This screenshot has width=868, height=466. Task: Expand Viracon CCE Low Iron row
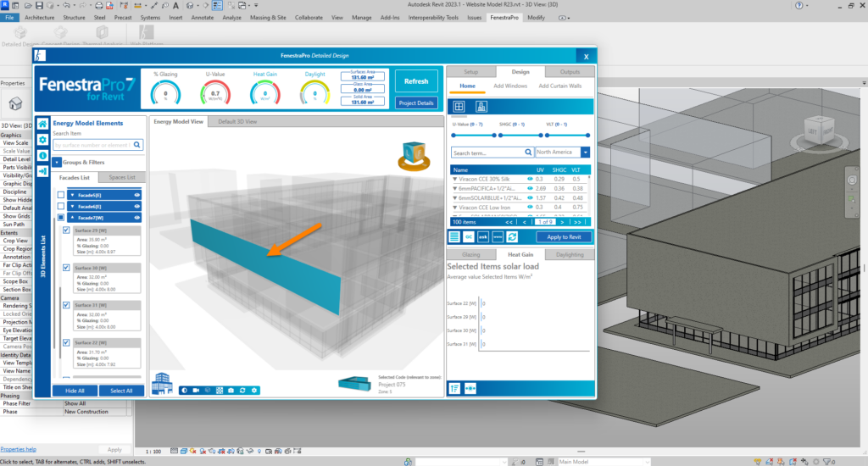coord(455,208)
